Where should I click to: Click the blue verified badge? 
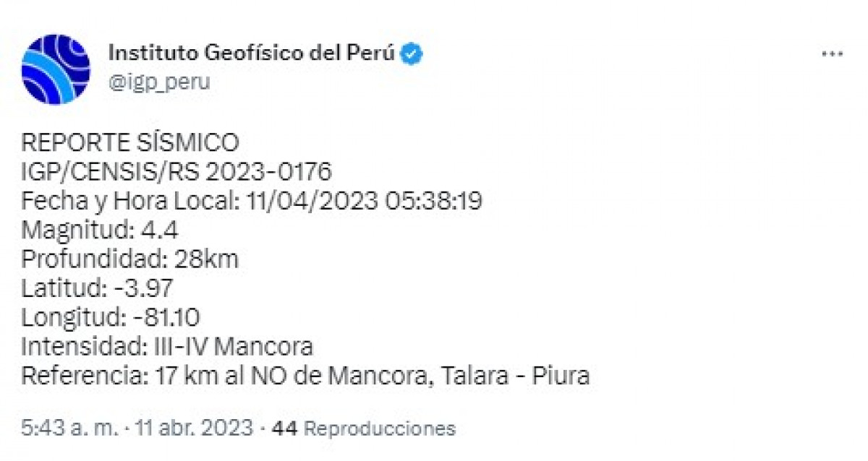413,53
